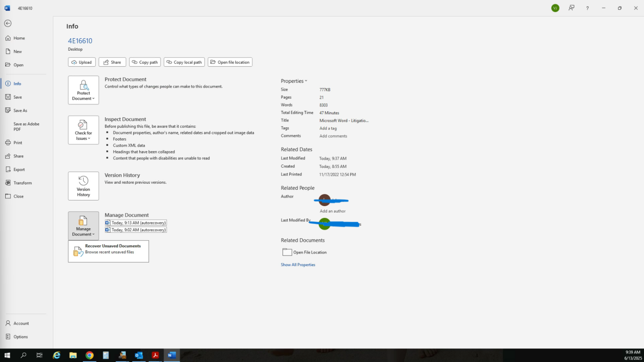Click the taskbar Search icon

(x=23, y=355)
